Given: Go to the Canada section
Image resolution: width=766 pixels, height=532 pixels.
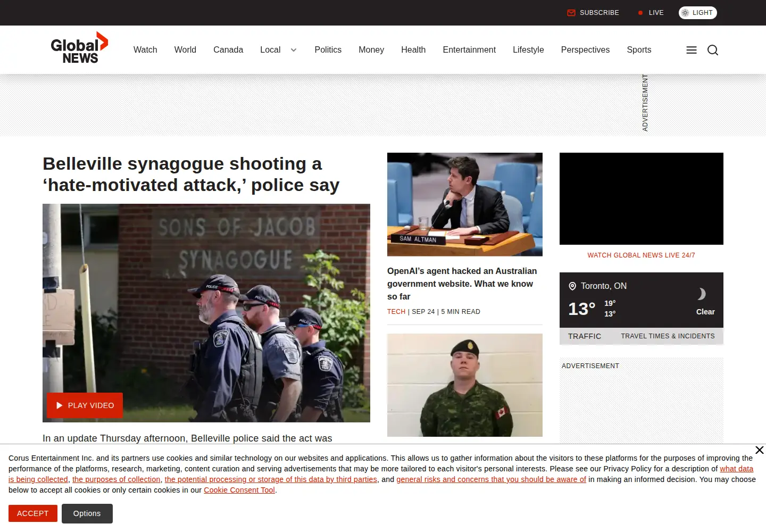Looking at the screenshot, I should [228, 49].
